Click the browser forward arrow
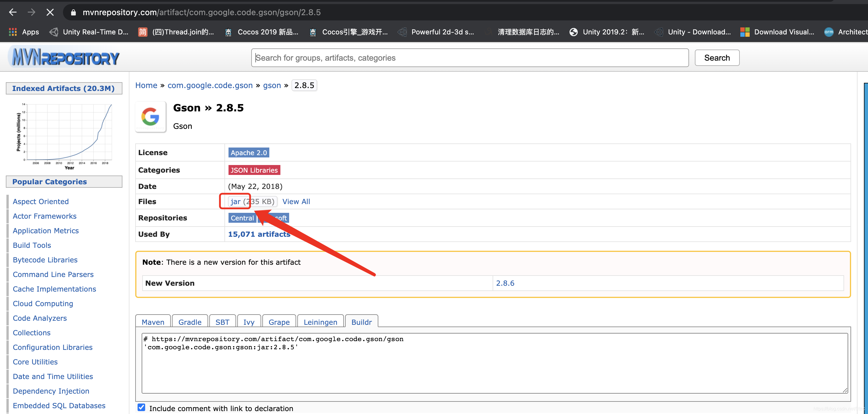 click(x=31, y=13)
